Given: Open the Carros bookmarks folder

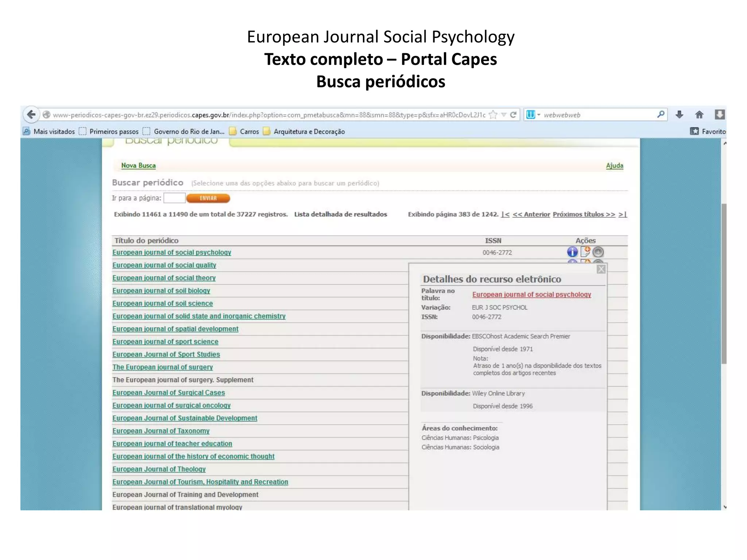Looking at the screenshot, I should (244, 132).
